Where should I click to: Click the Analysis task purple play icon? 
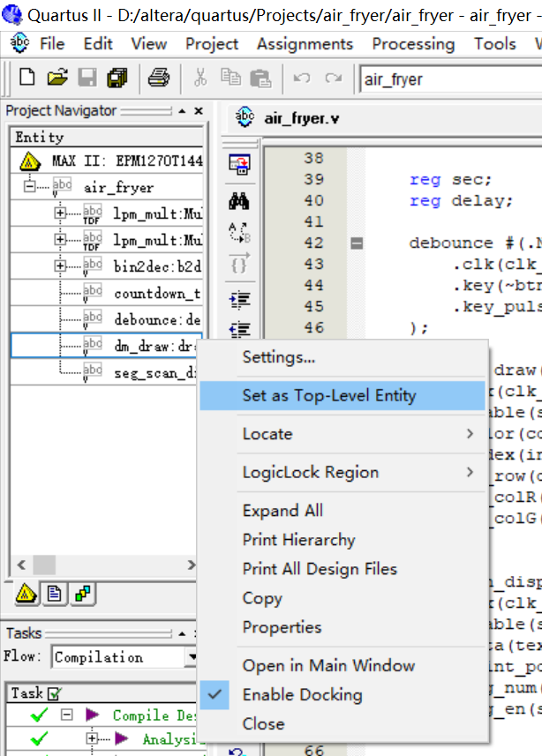coord(121,738)
